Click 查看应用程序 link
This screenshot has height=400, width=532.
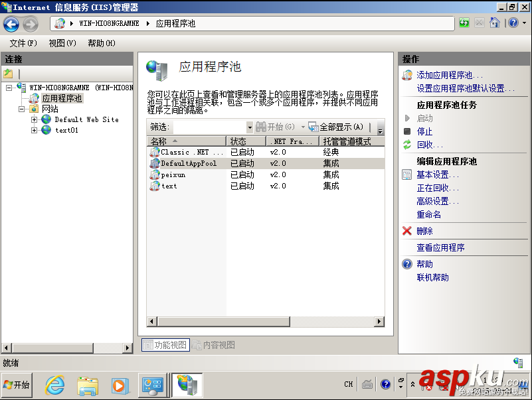441,248
